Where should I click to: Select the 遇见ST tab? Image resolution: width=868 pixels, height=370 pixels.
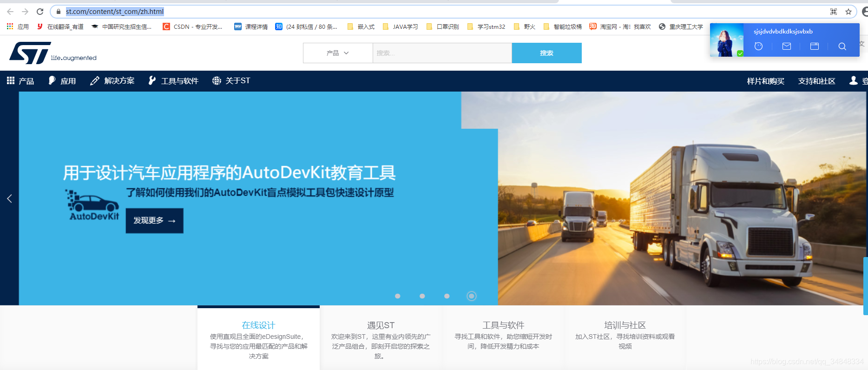click(x=381, y=339)
